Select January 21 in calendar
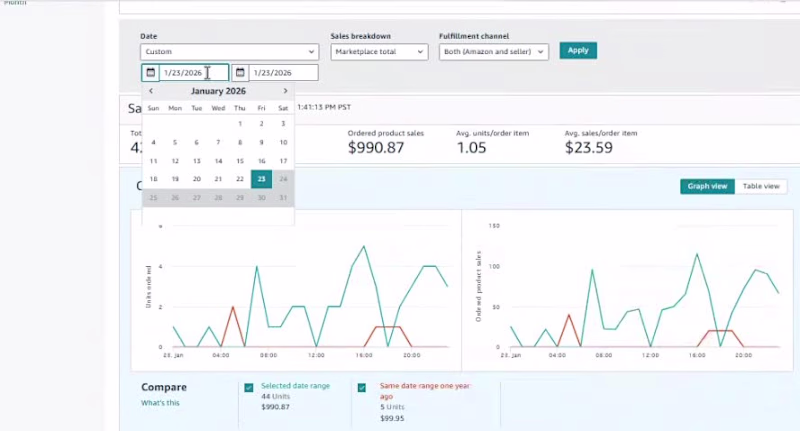 click(x=218, y=179)
